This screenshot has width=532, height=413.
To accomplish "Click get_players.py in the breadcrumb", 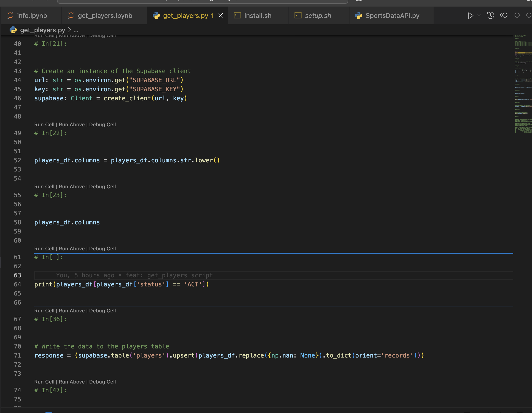I will pos(43,30).
